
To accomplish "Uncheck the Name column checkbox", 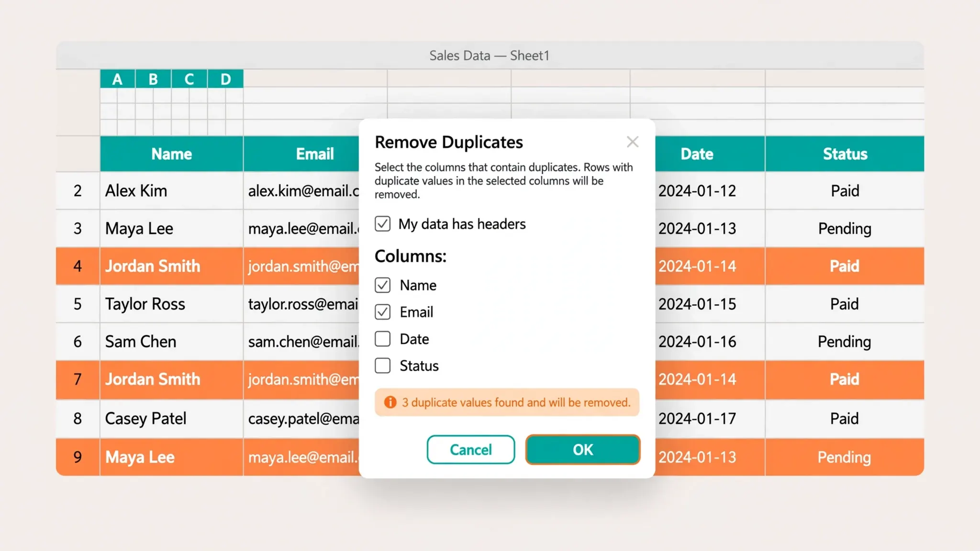I will (x=382, y=285).
